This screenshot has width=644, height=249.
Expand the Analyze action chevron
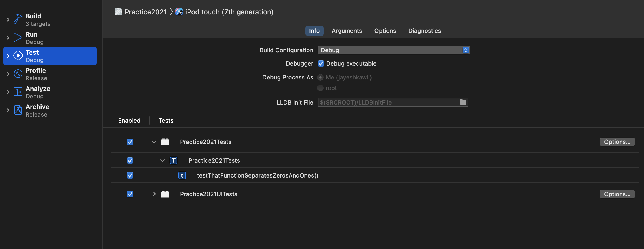click(8, 92)
